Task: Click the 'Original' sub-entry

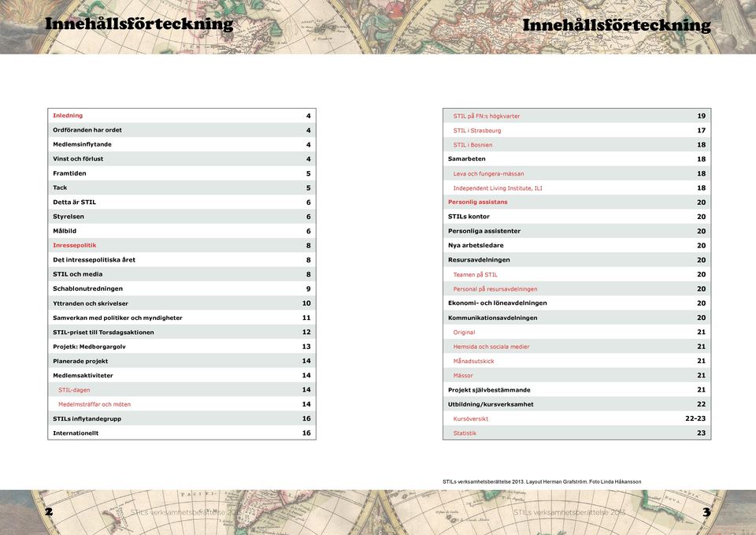Action: click(x=577, y=333)
